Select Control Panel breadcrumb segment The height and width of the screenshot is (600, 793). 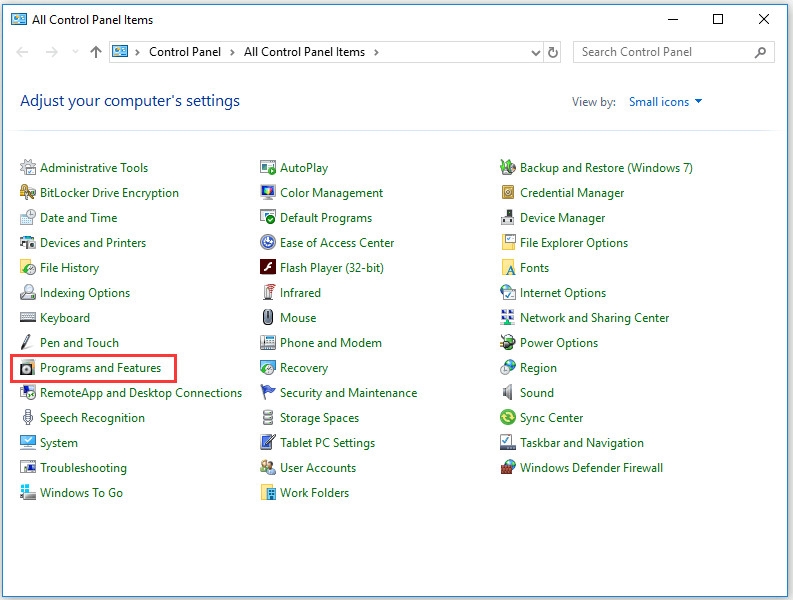click(185, 52)
